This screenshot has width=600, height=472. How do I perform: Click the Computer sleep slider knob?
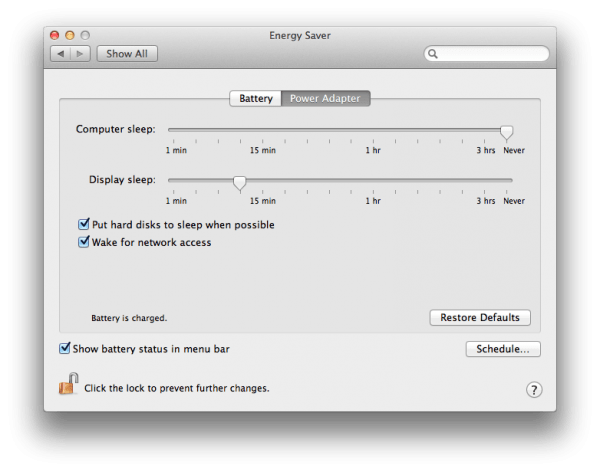click(507, 131)
